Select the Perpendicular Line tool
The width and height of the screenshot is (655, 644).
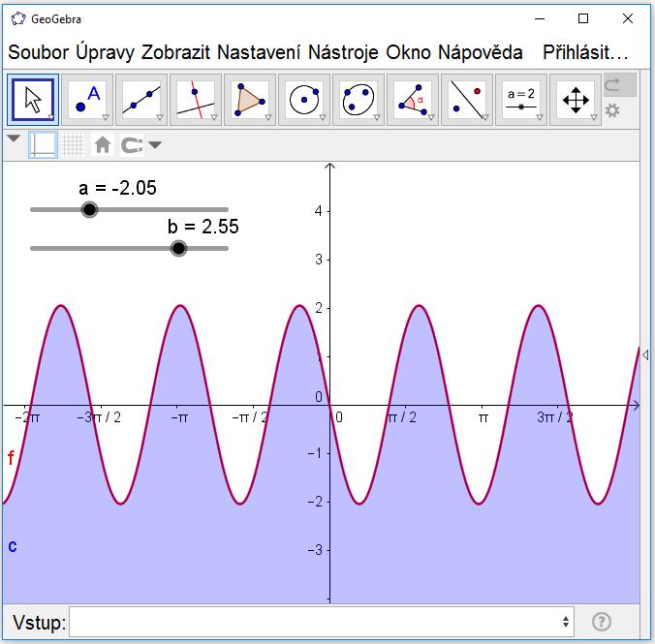(196, 100)
